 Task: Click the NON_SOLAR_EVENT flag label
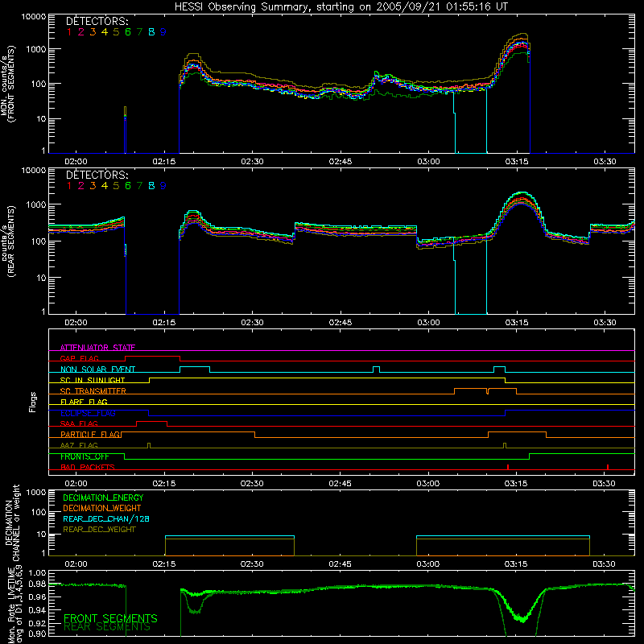coord(97,369)
